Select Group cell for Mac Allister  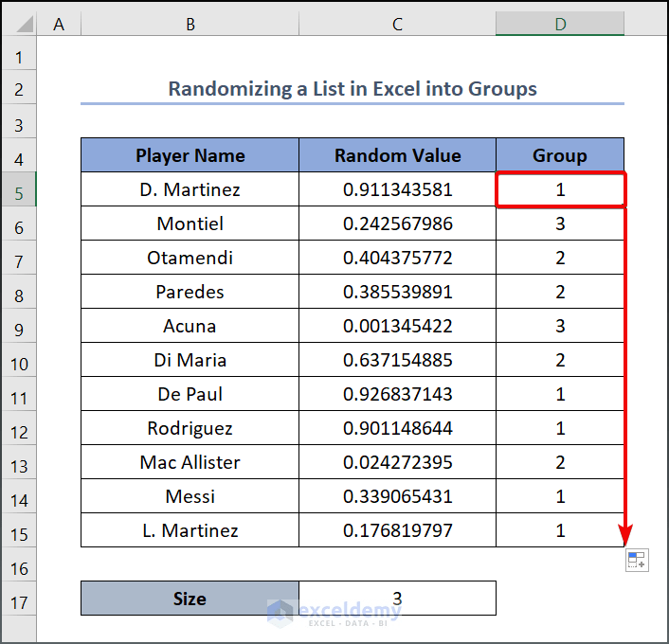(560, 462)
